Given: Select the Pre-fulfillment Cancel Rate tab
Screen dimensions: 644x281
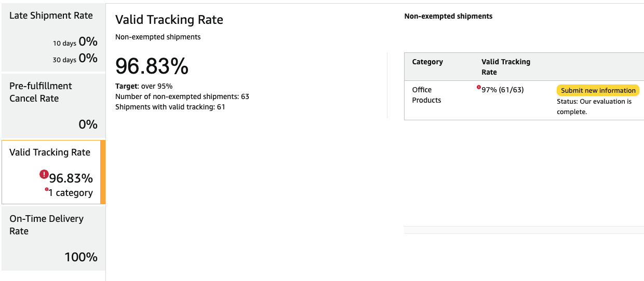Looking at the screenshot, I should (x=53, y=105).
